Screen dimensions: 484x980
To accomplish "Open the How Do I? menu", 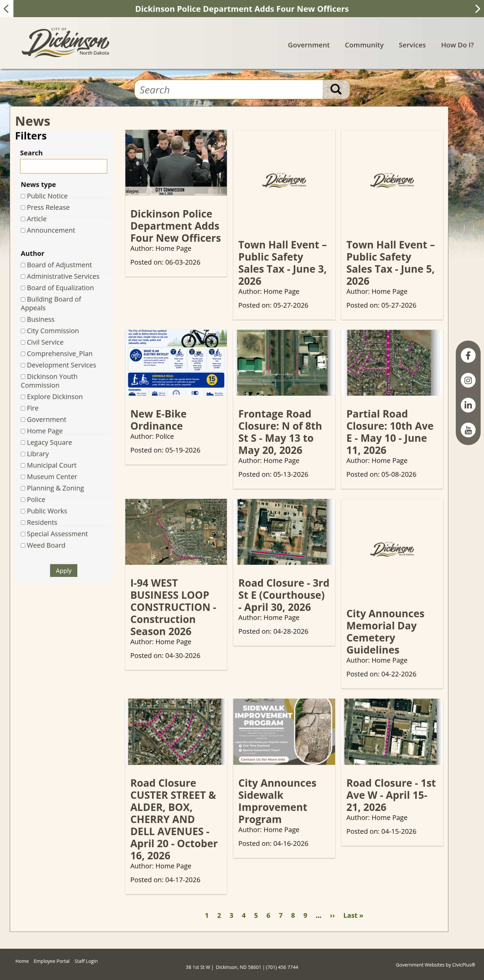I will 457,45.
